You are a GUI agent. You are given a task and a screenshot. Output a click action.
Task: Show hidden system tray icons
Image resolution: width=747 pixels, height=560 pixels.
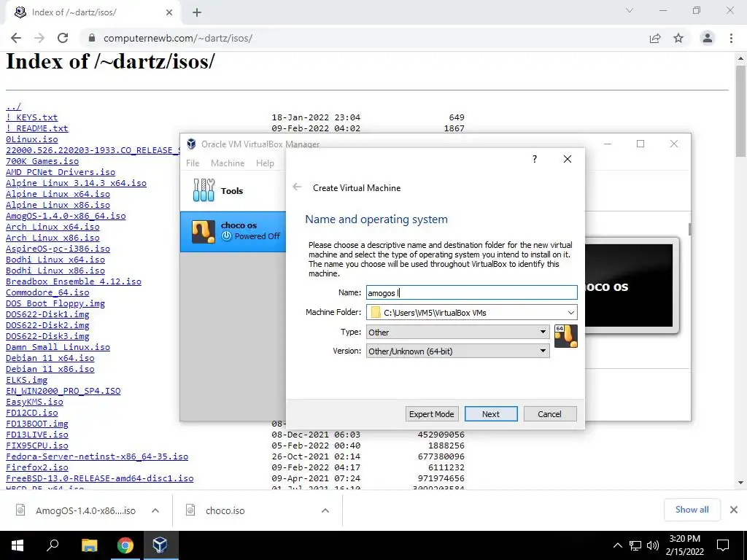click(617, 545)
